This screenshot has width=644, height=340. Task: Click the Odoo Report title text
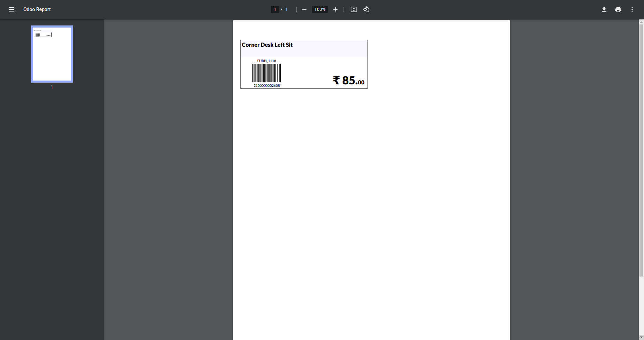37,9
